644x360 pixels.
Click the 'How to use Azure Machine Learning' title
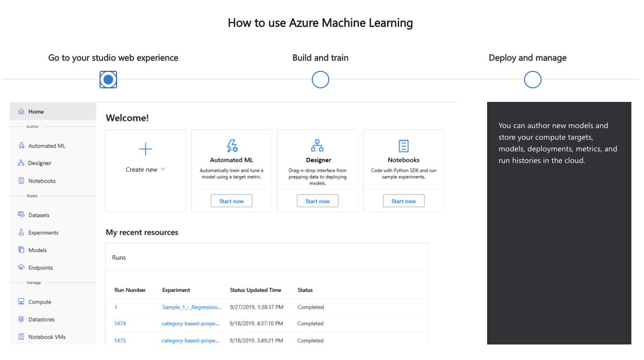pos(321,23)
